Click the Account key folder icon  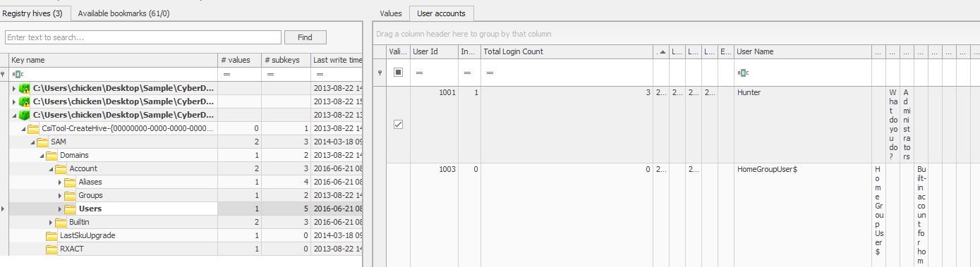[61, 168]
